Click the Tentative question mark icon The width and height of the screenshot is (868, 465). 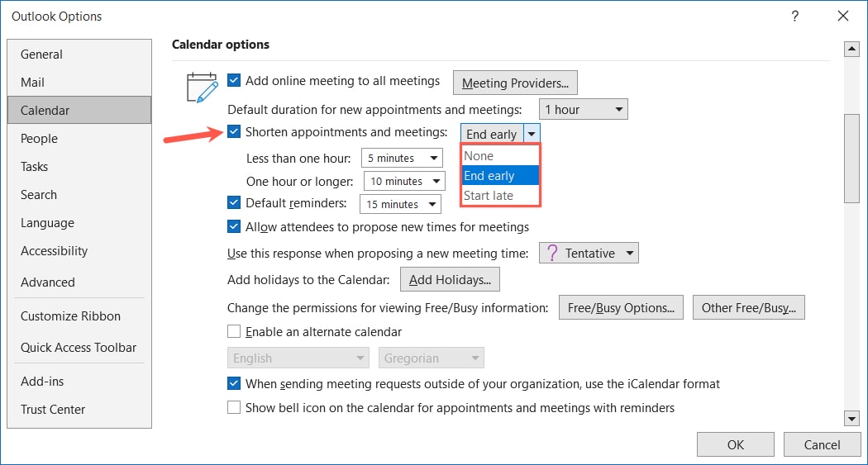(x=552, y=253)
